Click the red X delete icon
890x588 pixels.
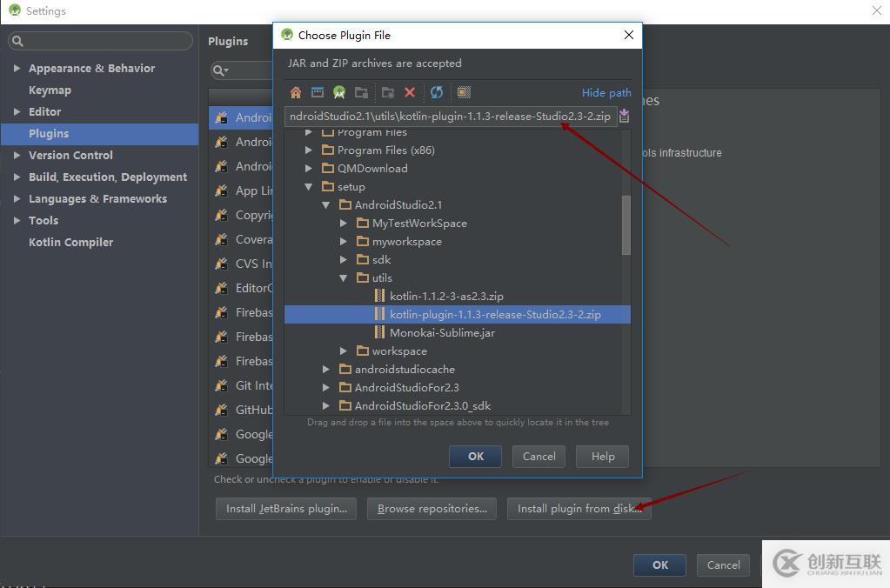click(x=409, y=92)
